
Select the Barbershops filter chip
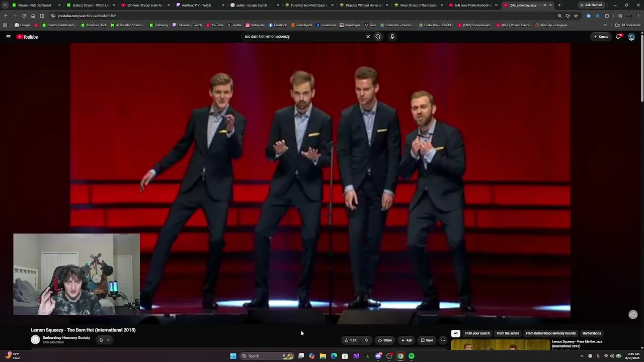tap(592, 333)
